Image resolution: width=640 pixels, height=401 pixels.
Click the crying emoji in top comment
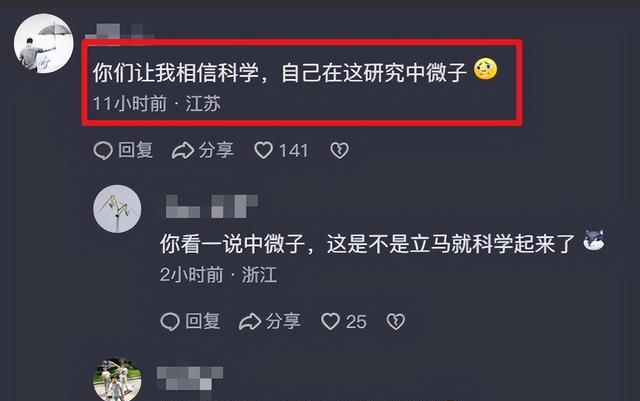pos(485,69)
